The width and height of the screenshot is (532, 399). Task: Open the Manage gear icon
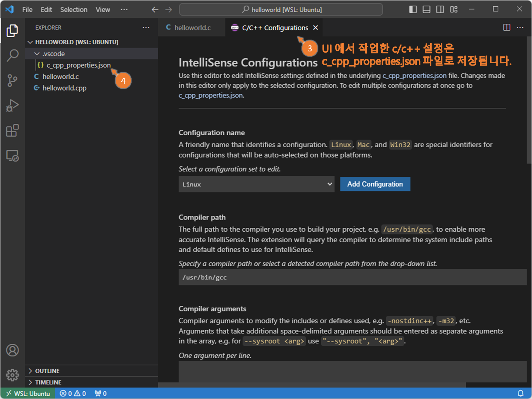[x=12, y=375]
